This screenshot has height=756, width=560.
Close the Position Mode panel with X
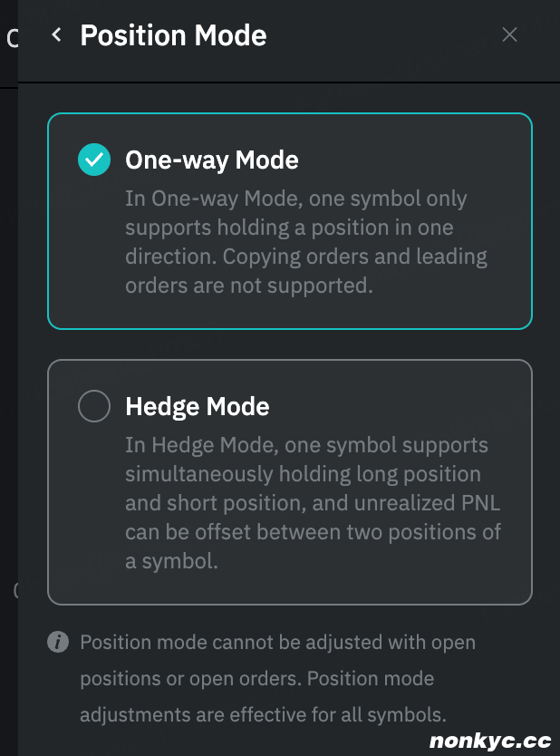(x=509, y=35)
